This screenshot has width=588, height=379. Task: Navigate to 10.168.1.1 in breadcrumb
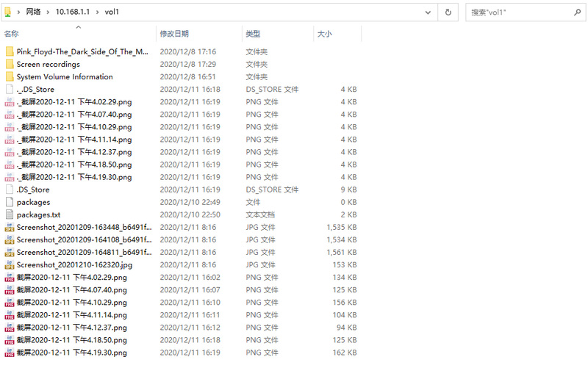(73, 12)
